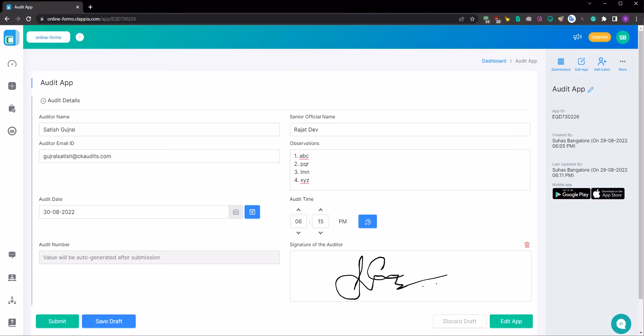This screenshot has width=644, height=336.
Task: Click the Audit Number auto-generated field
Action: (x=159, y=257)
